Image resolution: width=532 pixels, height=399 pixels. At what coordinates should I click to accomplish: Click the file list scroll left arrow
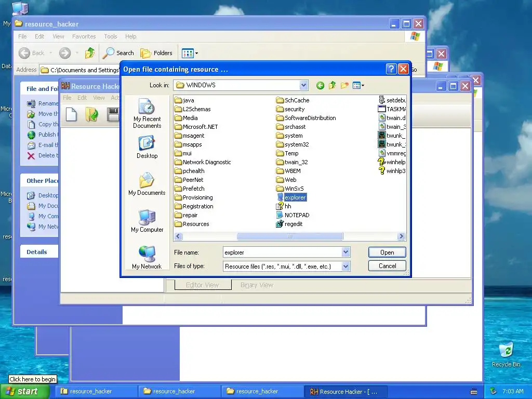tap(178, 236)
